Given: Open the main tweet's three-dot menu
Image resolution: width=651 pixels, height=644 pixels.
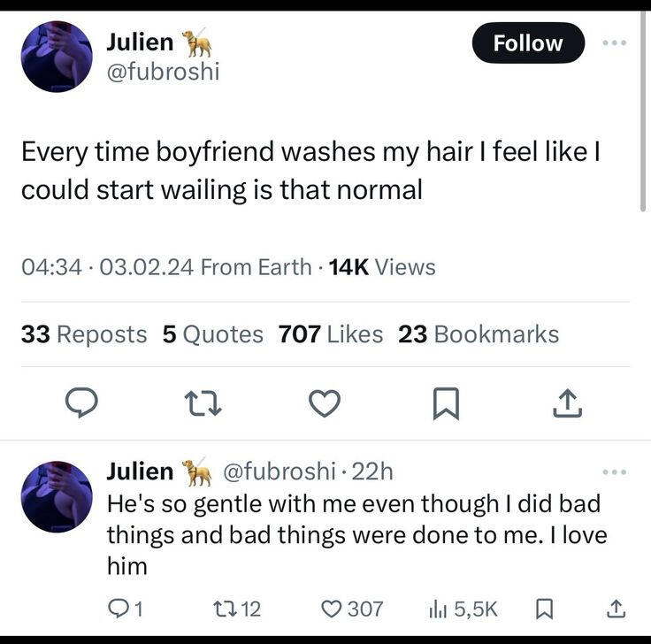Looking at the screenshot, I should 615,42.
